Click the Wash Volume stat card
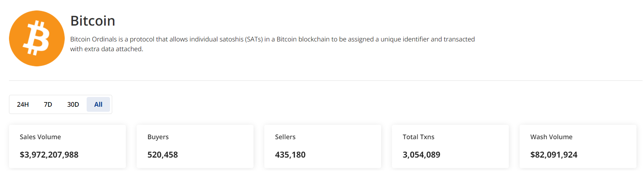This screenshot has width=644, height=172. coord(578,146)
